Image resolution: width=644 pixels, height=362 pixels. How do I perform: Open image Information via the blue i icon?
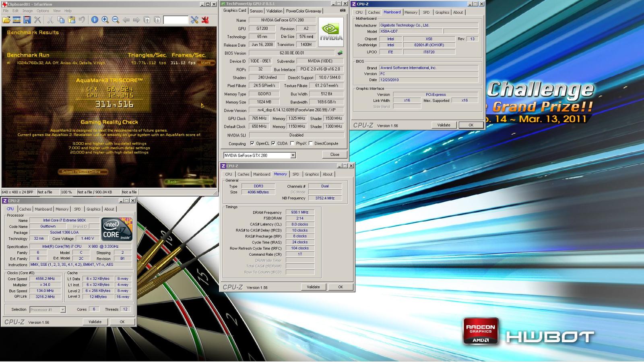coord(95,20)
